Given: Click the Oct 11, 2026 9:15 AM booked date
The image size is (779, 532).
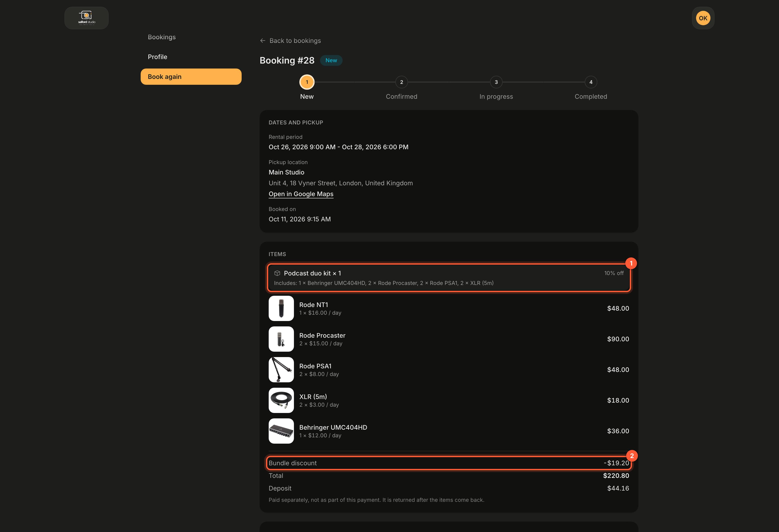Looking at the screenshot, I should pyautogui.click(x=300, y=219).
